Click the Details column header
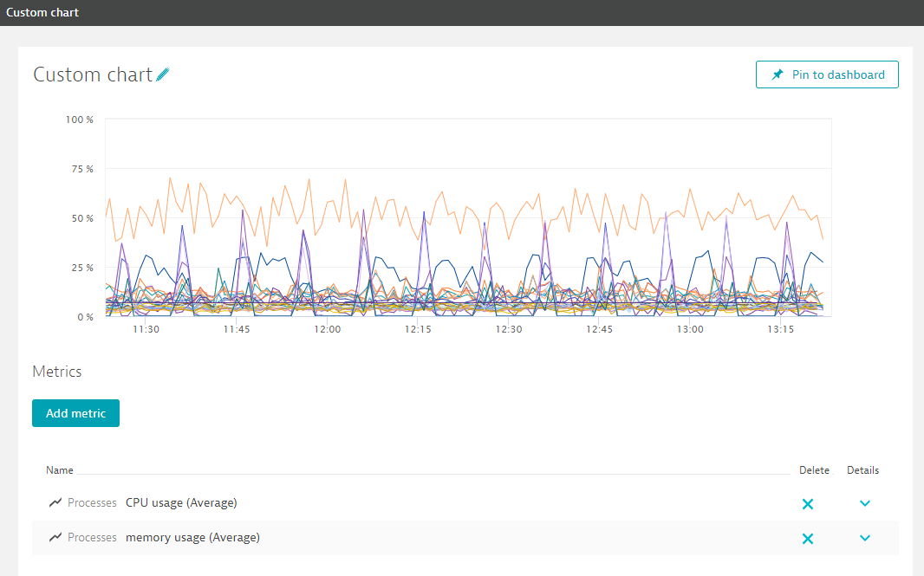Image resolution: width=924 pixels, height=576 pixels. [862, 470]
